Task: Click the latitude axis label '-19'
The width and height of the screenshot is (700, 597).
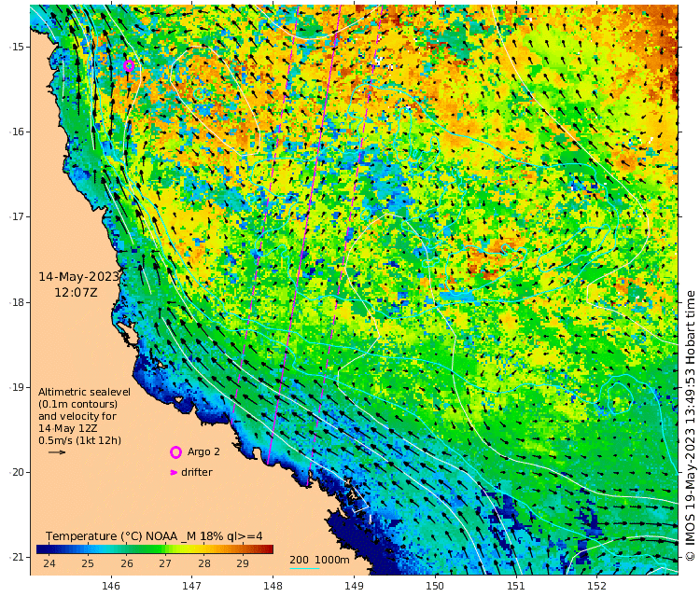Action: click(17, 387)
